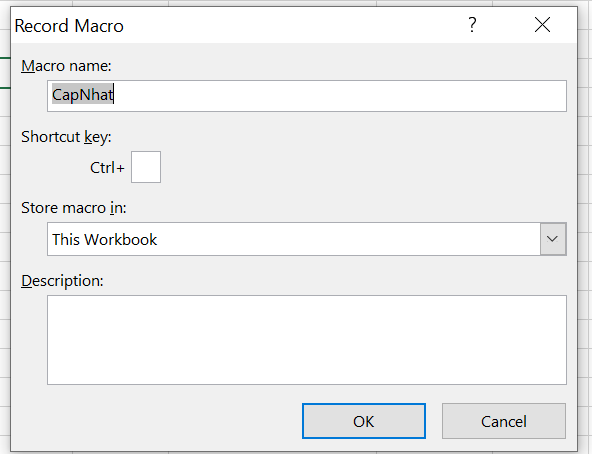592x454 pixels.
Task: Click inside the Description text area
Action: (307, 340)
